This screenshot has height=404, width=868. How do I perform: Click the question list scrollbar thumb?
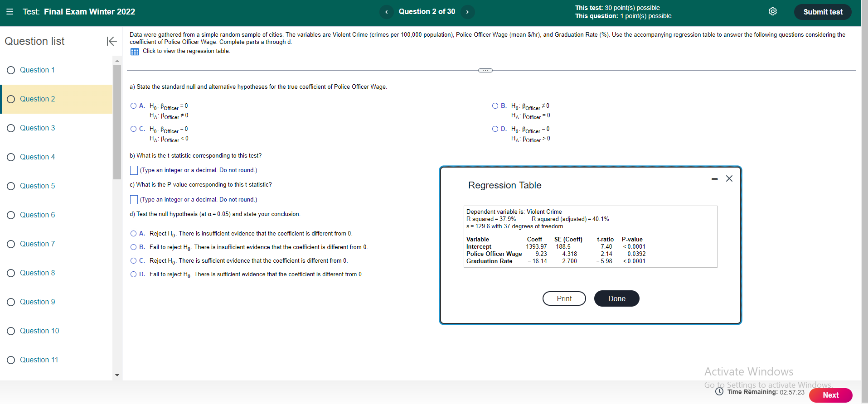pyautogui.click(x=117, y=122)
